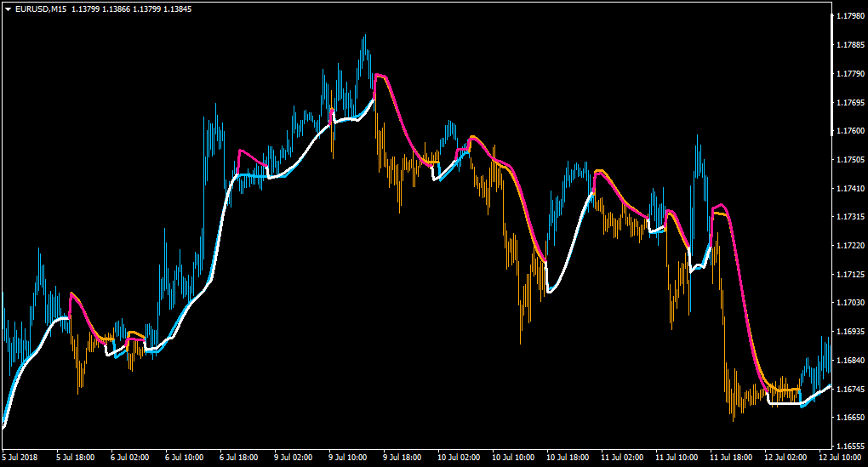Select the 1.16745 price axis label

[x=851, y=389]
